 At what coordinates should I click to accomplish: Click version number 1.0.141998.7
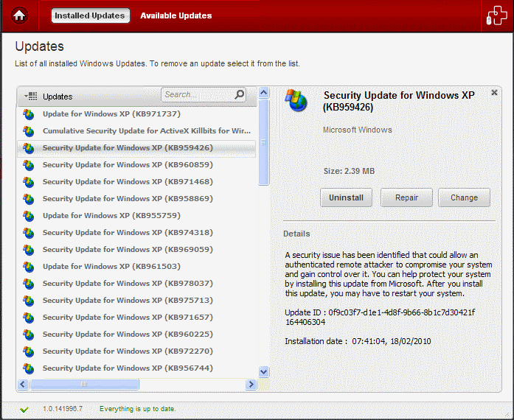[63, 409]
